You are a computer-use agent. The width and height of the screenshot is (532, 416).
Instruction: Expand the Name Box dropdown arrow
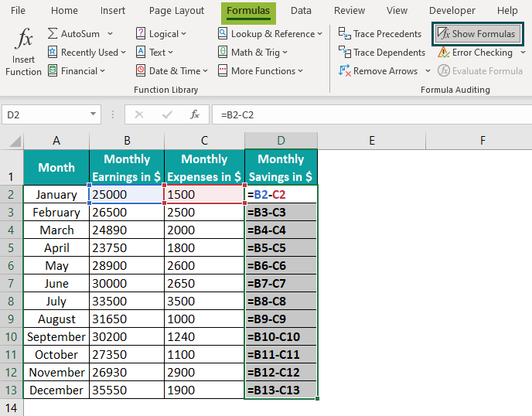(x=93, y=114)
